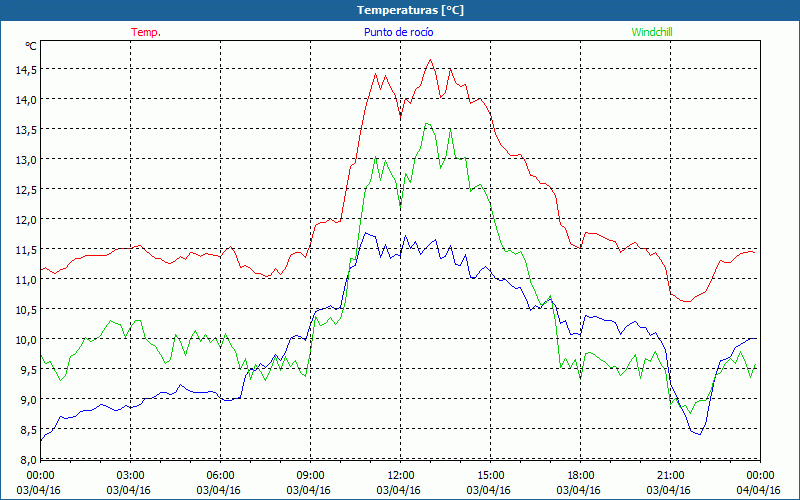Click the "03/04/16" date beneath 12:00
Screen dimensions: 800x500
point(398,490)
